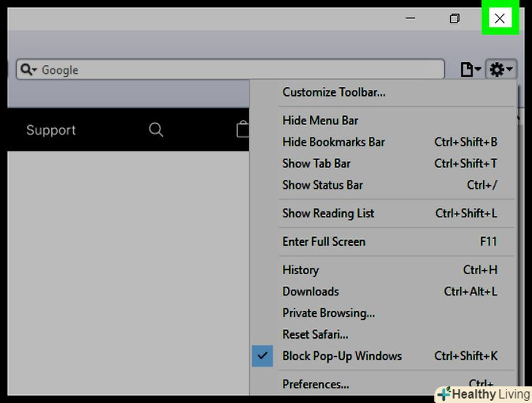532x403 pixels.
Task: Choose Hide Bookmarks Bar option
Action: click(x=333, y=142)
